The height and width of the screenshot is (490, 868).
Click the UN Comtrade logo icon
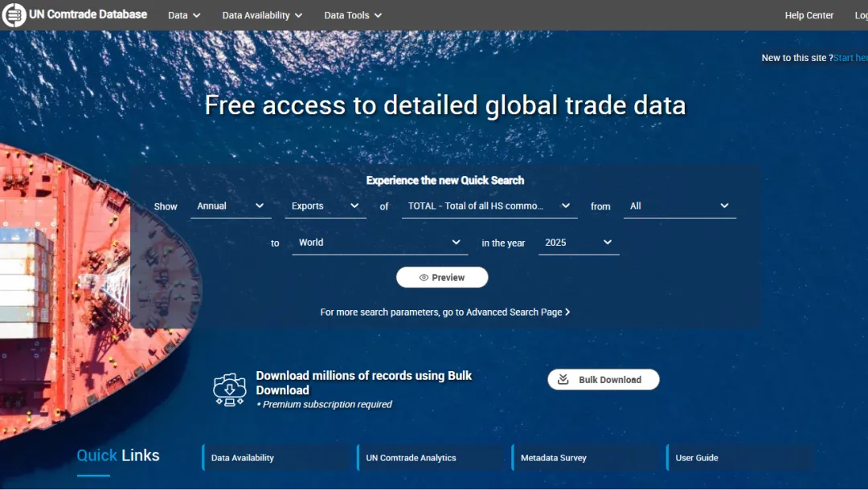pos(14,15)
